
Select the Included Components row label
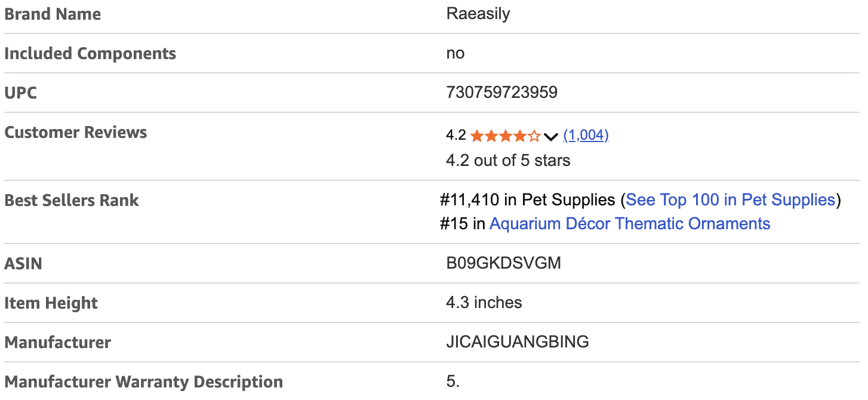click(90, 54)
